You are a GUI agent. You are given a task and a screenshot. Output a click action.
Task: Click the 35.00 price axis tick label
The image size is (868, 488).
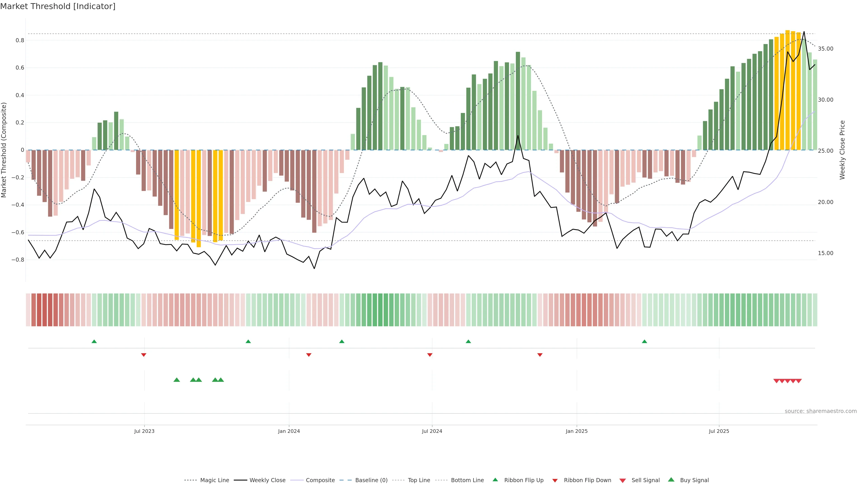pyautogui.click(x=825, y=49)
